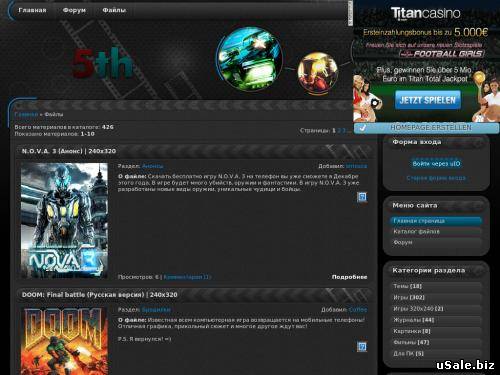Click the DOOM: Final battle title
The width and height of the screenshot is (500, 375).
[x=100, y=295]
